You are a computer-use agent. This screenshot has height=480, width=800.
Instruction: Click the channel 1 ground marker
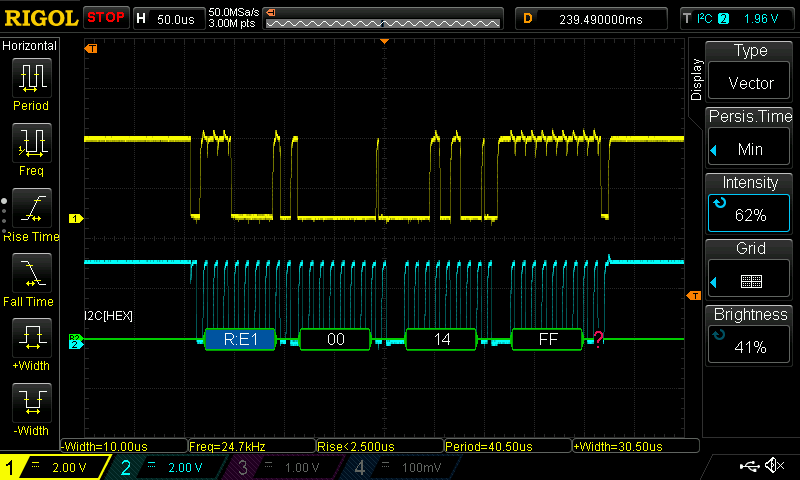(76, 218)
